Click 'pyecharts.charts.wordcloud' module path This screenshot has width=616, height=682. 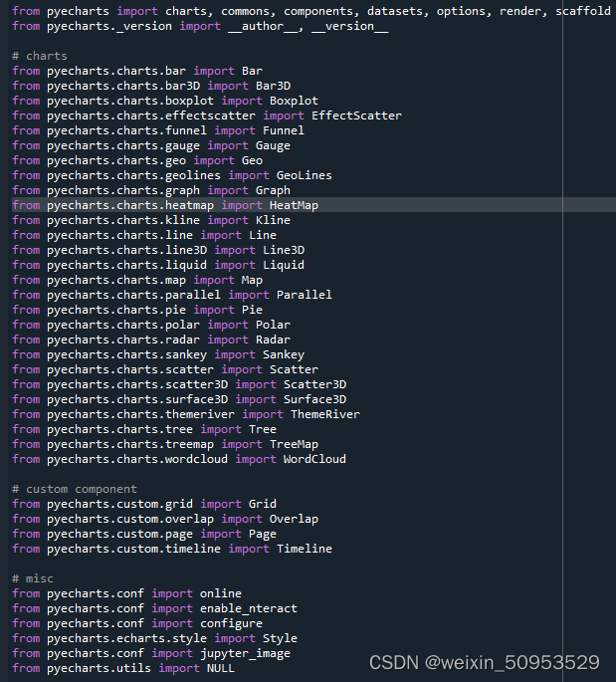tap(137, 459)
